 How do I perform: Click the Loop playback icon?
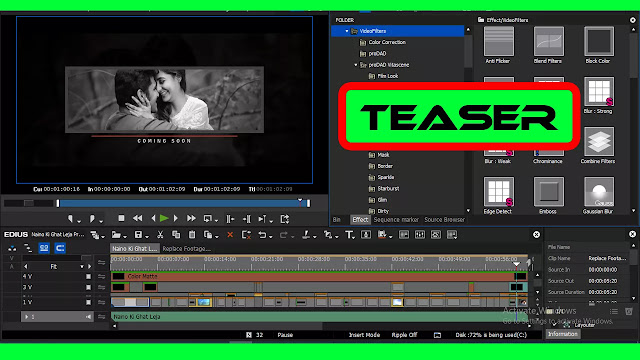pyautogui.click(x=208, y=219)
